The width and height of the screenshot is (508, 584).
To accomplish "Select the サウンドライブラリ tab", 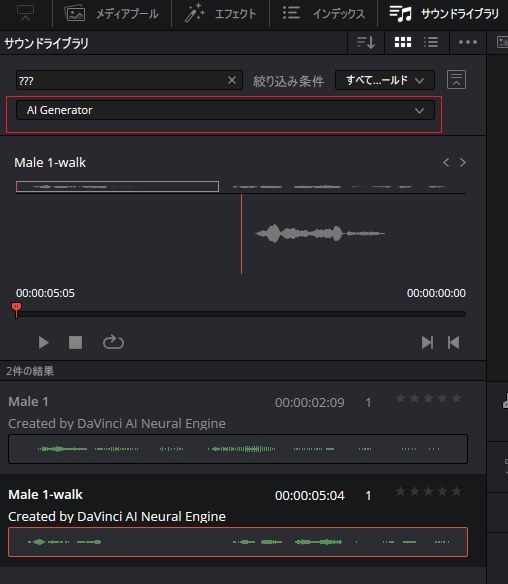I will point(444,14).
